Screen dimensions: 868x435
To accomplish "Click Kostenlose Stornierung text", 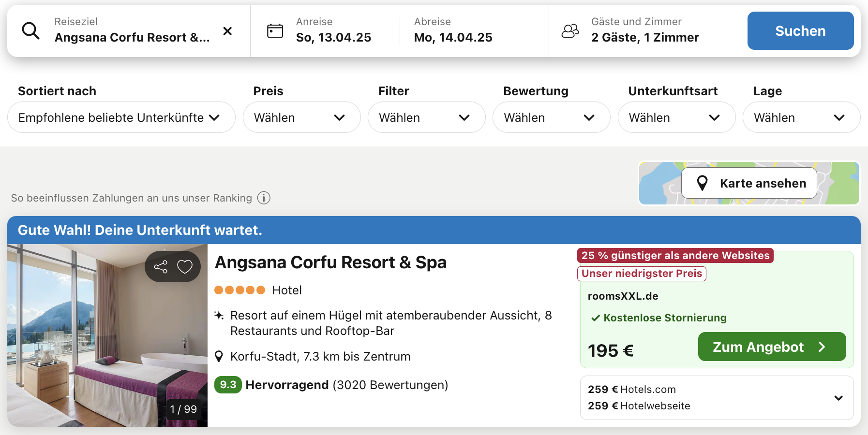I will pos(665,318).
